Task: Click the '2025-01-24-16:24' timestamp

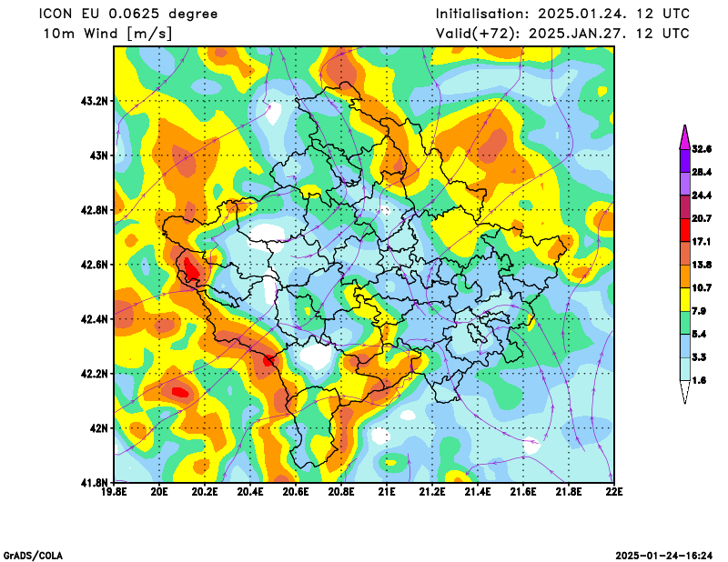Action: (x=664, y=556)
